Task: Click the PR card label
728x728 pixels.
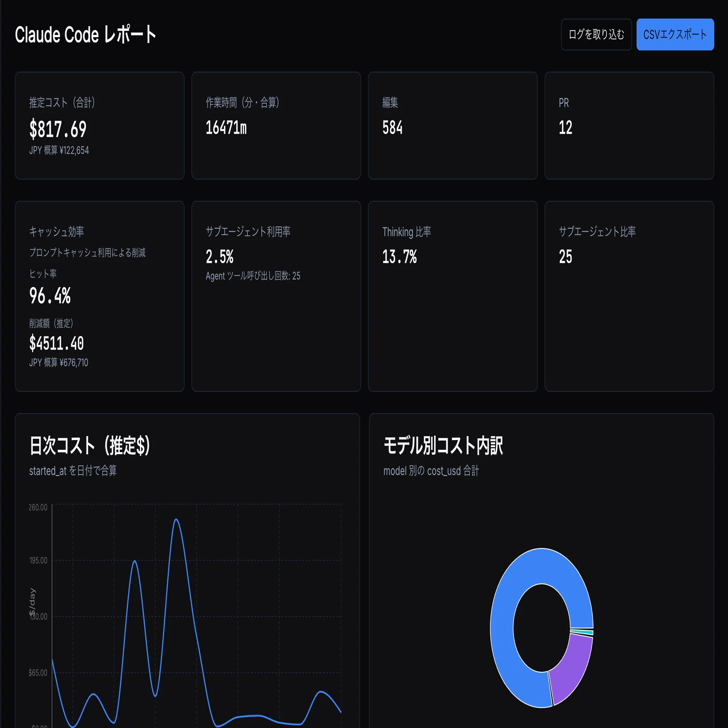Action: tap(563, 103)
